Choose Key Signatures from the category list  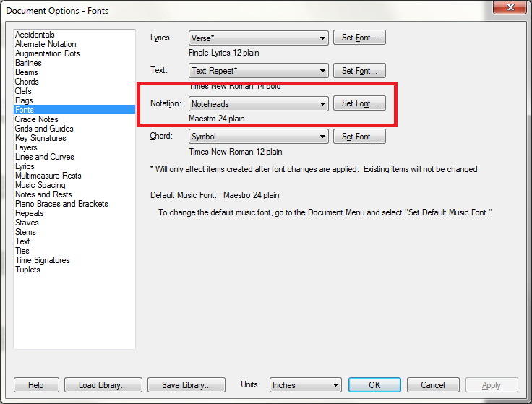click(x=40, y=138)
